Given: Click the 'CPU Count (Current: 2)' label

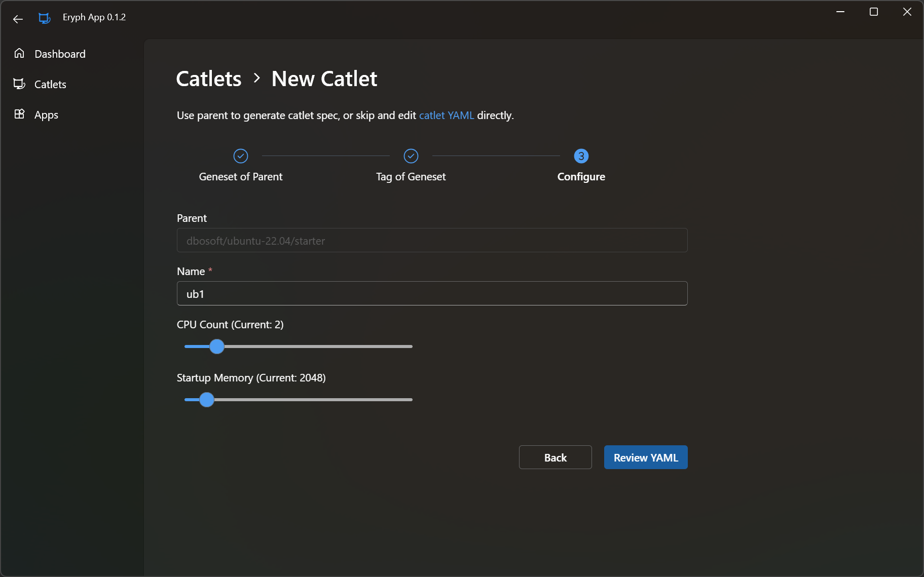Looking at the screenshot, I should pos(230,324).
